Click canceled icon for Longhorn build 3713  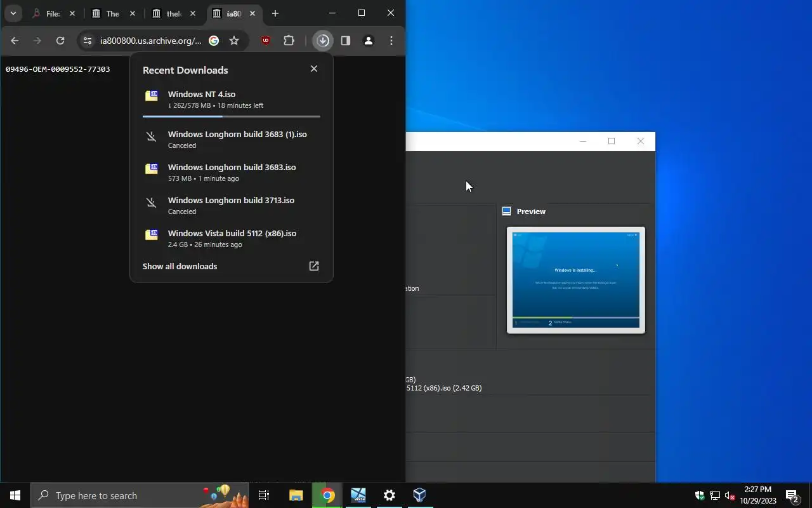[152, 203]
